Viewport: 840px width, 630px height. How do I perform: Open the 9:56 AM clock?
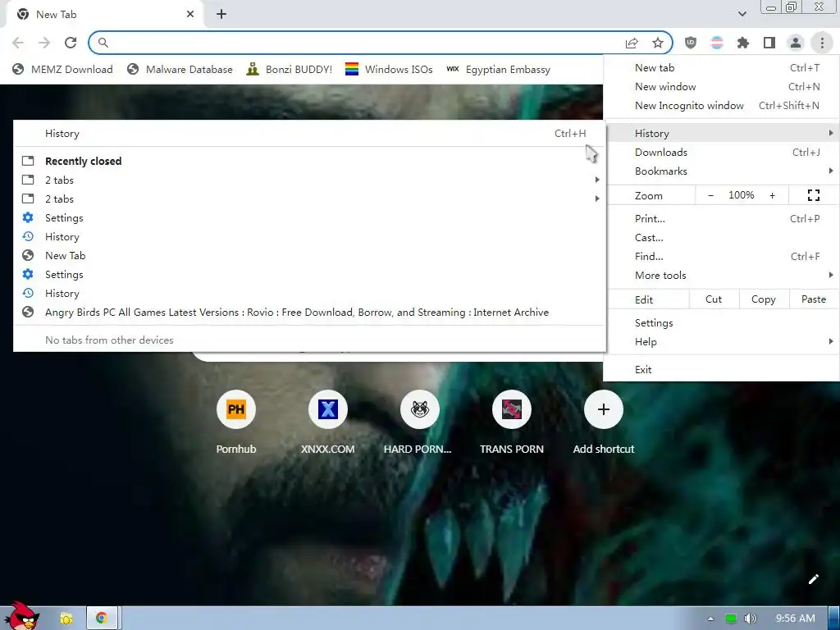(796, 619)
